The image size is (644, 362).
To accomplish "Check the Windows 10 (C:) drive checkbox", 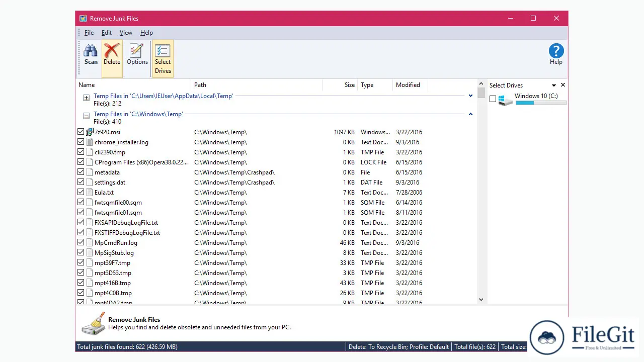I will tap(493, 99).
